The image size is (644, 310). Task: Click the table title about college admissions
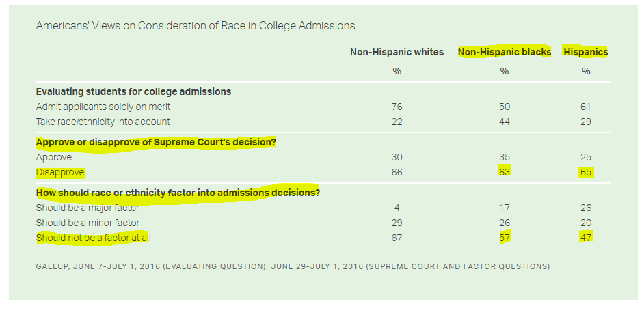click(196, 25)
